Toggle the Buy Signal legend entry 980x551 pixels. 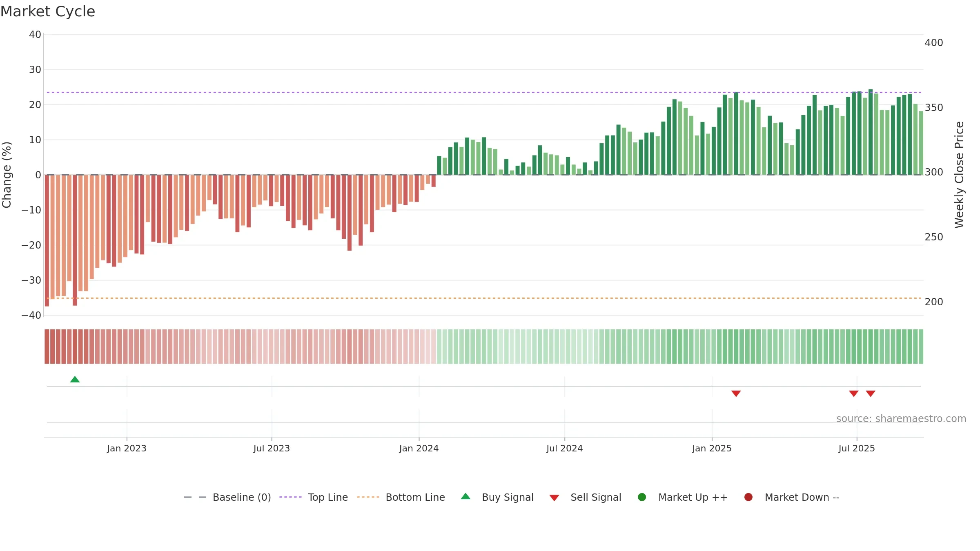click(497, 497)
